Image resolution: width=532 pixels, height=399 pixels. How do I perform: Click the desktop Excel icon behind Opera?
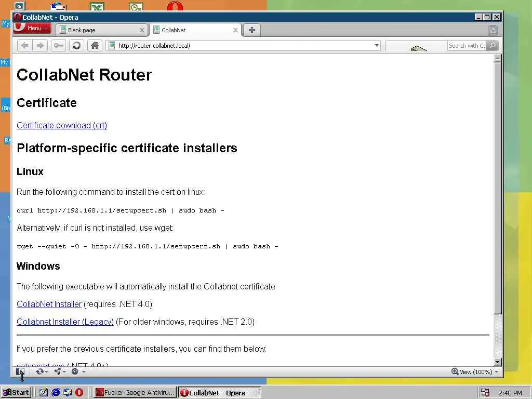(97, 6)
